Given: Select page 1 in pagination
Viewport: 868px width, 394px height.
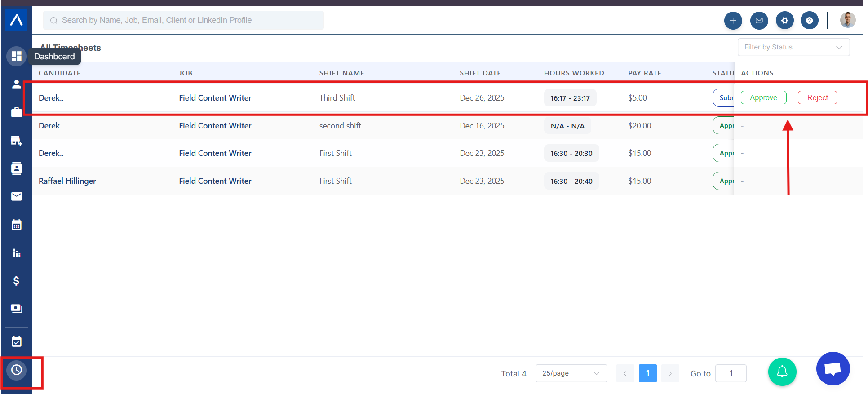Looking at the screenshot, I should pos(647,373).
